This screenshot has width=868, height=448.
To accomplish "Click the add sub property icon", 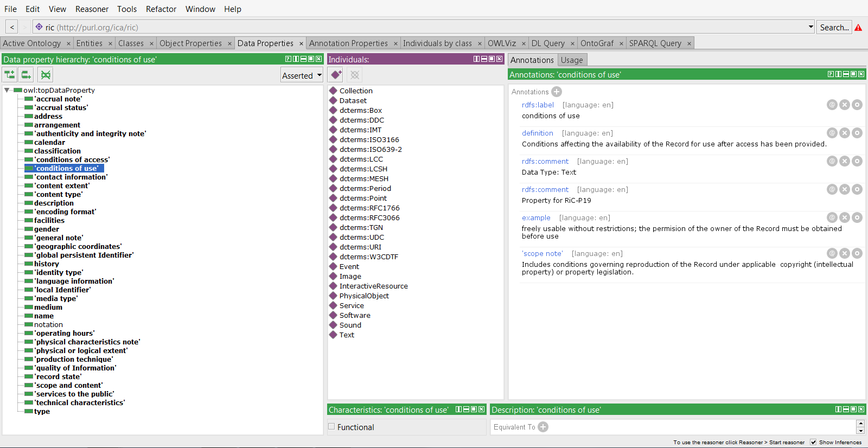I will click(10, 75).
